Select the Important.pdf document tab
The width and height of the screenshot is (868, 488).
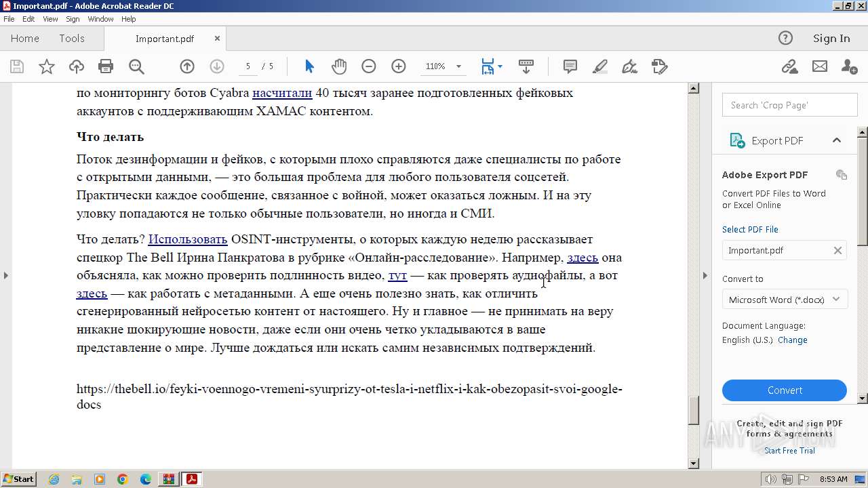(x=165, y=39)
